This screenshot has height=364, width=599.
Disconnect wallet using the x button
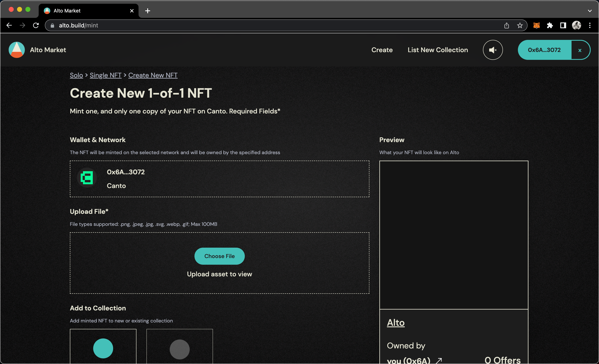pos(580,50)
